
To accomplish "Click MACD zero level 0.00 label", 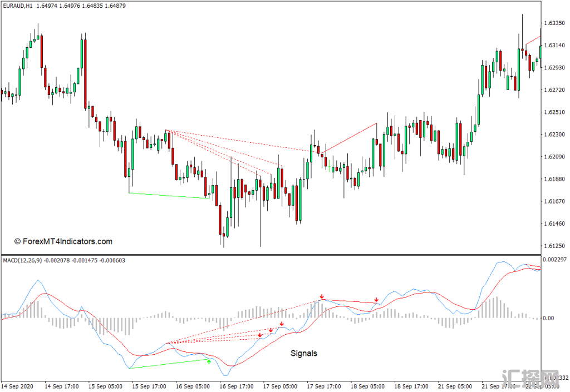I will point(548,318).
